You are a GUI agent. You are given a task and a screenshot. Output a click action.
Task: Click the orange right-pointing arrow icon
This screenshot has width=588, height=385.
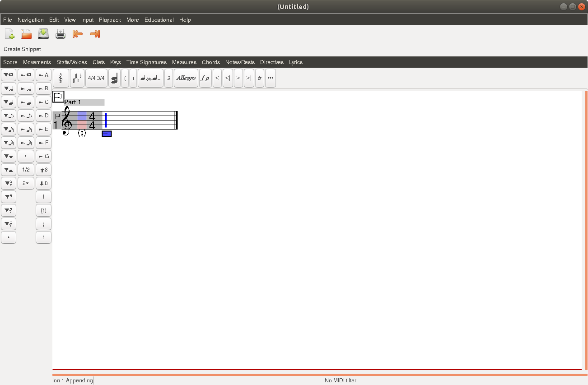pyautogui.click(x=95, y=34)
